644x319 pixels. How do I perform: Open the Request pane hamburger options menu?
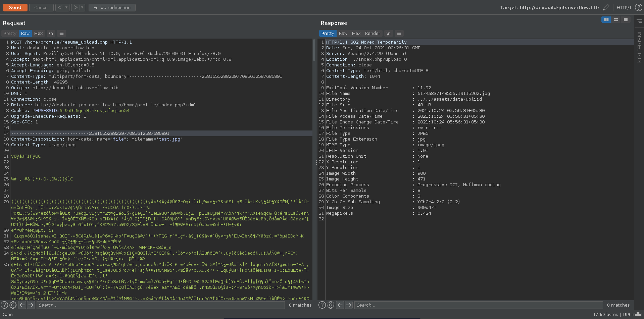pos(61,34)
